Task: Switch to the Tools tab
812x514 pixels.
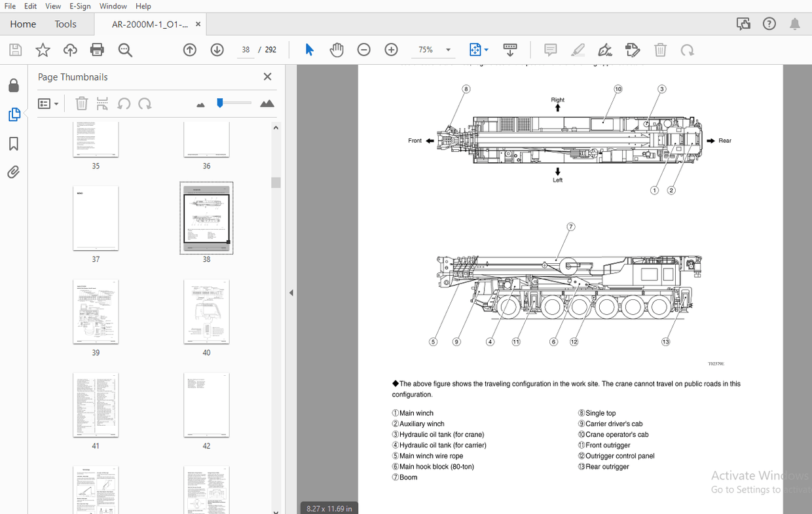Action: (x=65, y=24)
